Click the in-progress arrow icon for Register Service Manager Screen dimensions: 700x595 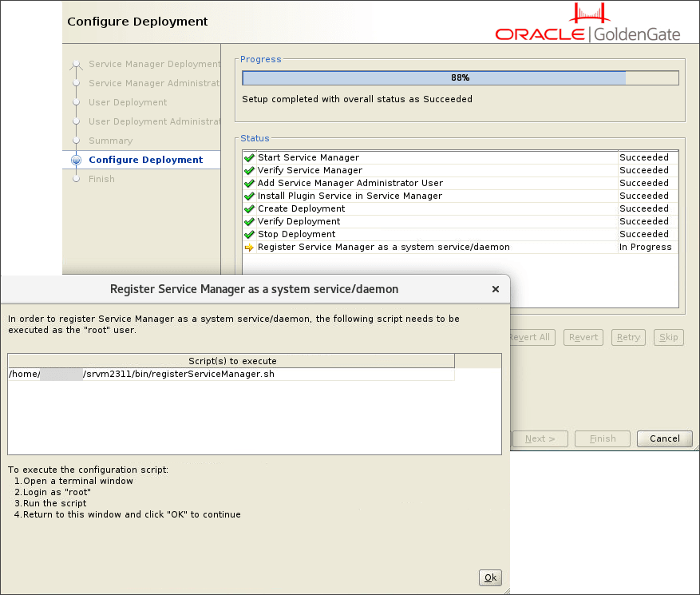[x=250, y=247]
